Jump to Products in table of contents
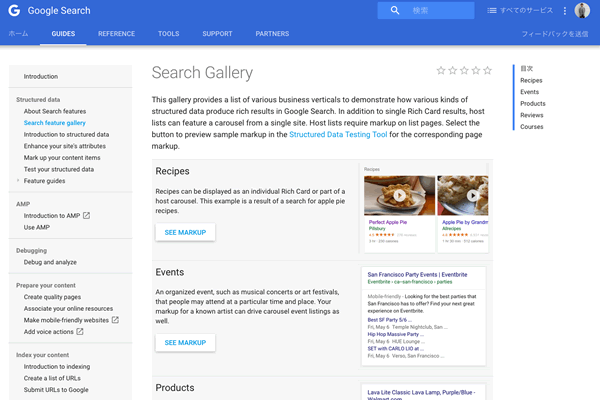The height and width of the screenshot is (400, 600). [x=533, y=104]
